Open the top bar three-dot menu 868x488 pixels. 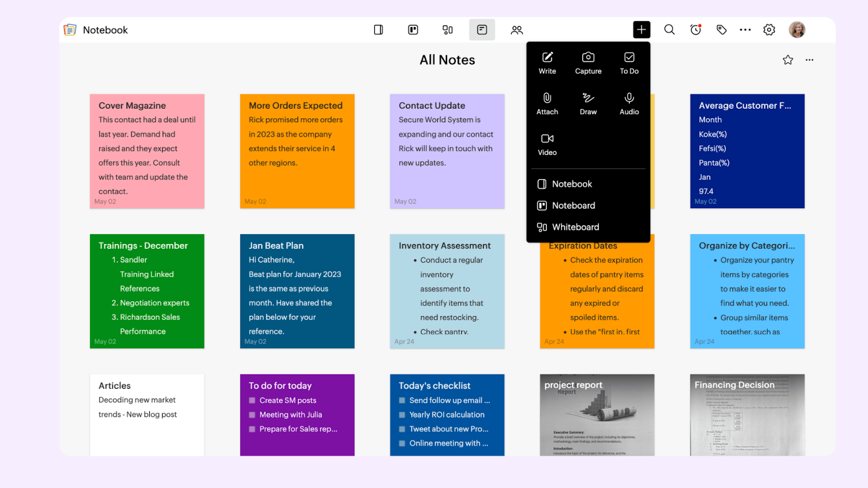(x=745, y=30)
